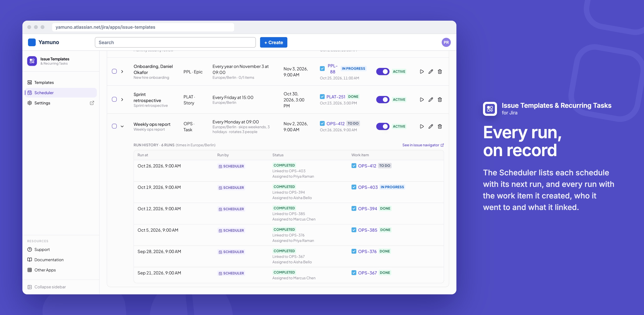Open OPS-394 in run history
This screenshot has width=644, height=315.
(x=367, y=209)
